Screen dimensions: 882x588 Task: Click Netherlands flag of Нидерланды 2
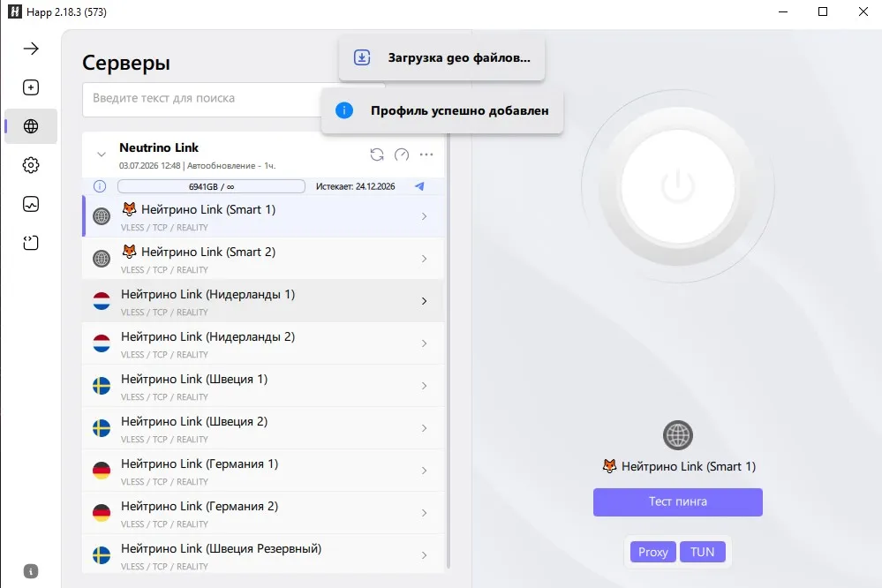[x=102, y=343]
